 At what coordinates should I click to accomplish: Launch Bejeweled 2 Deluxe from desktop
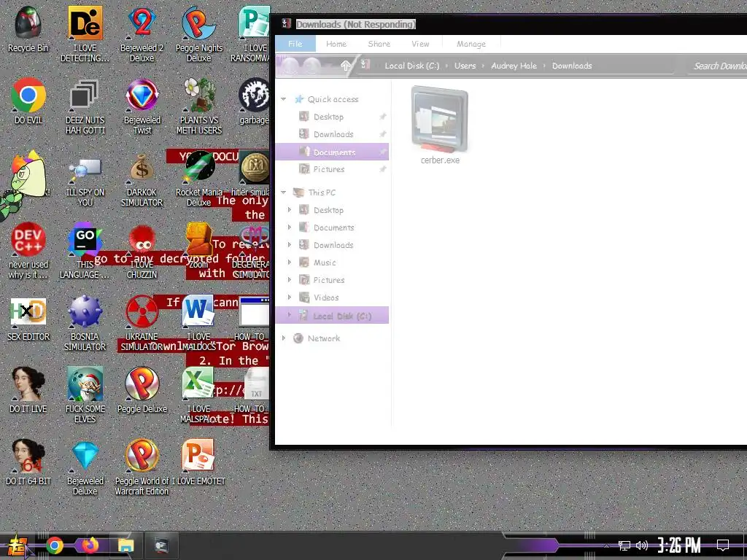142,34
